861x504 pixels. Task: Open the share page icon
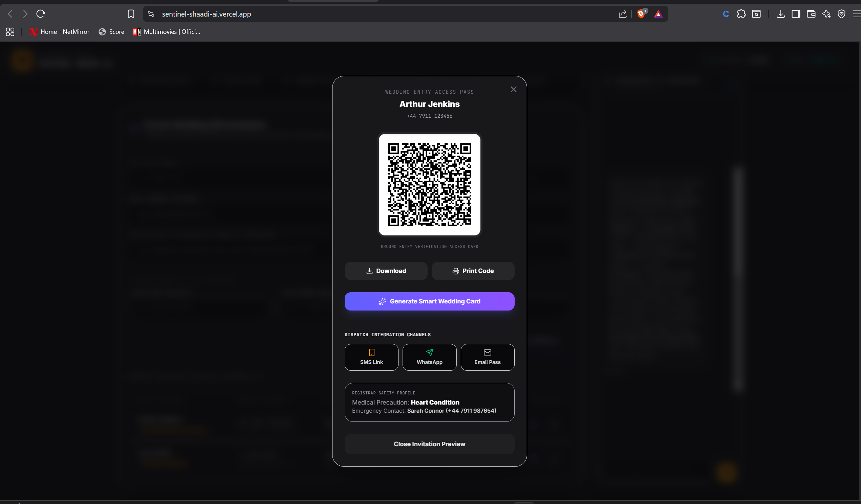(x=623, y=14)
